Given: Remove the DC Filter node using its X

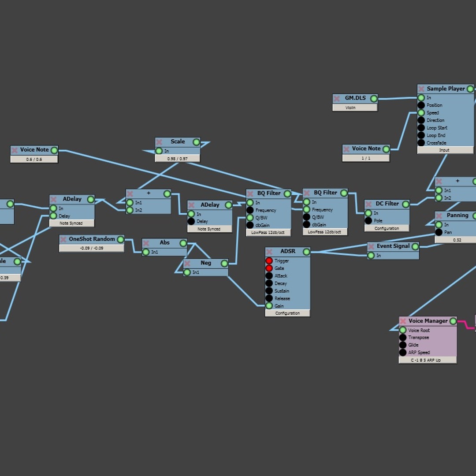Looking at the screenshot, I should point(369,204).
